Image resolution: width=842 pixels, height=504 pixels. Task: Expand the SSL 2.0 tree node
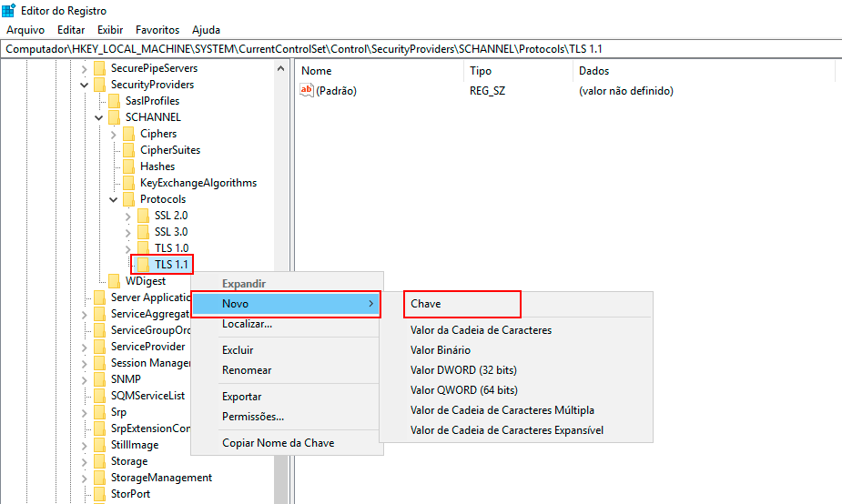pyautogui.click(x=127, y=217)
